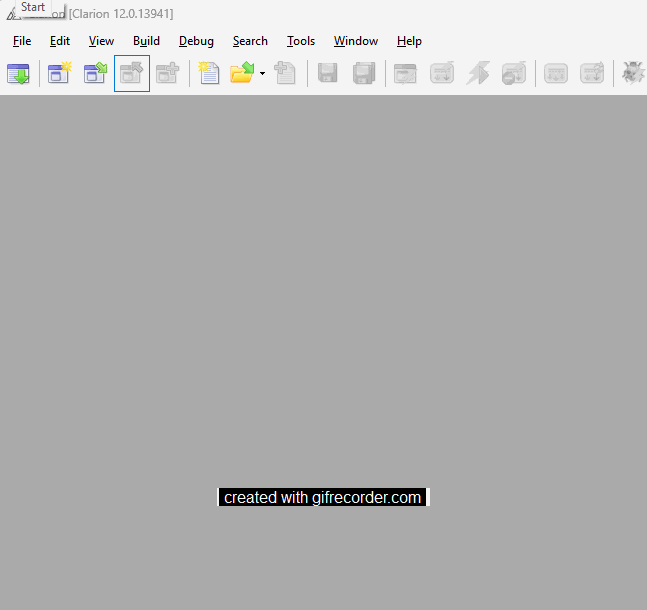Click the New Solution icon with yellow star
Viewport: 647px width, 610px height.
tap(59, 73)
